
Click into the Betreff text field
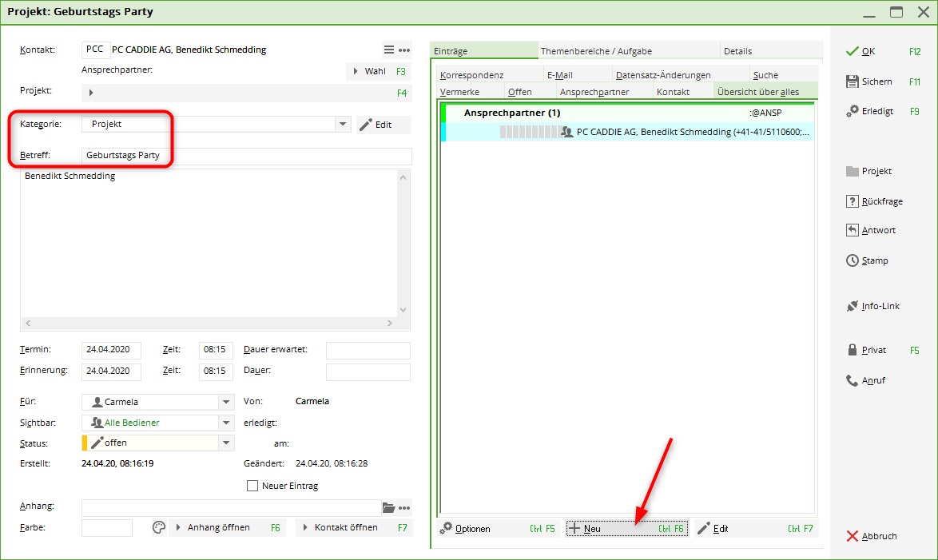[246, 155]
